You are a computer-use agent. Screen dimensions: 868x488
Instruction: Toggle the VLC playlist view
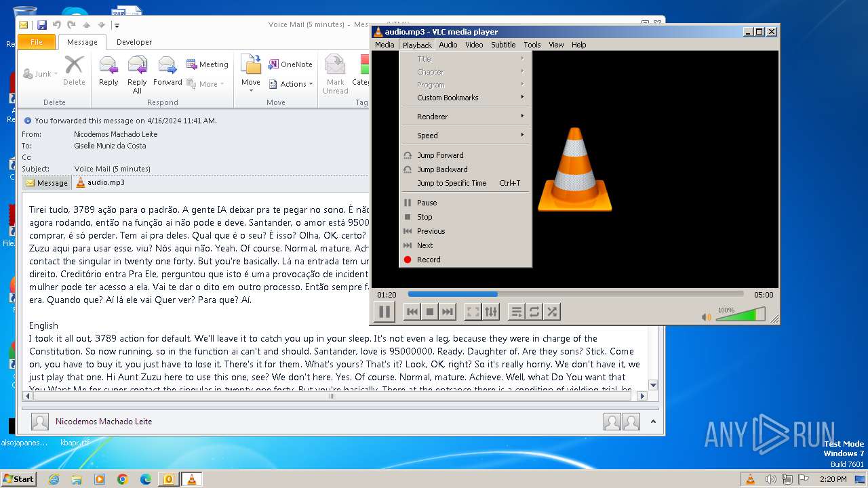pyautogui.click(x=517, y=312)
